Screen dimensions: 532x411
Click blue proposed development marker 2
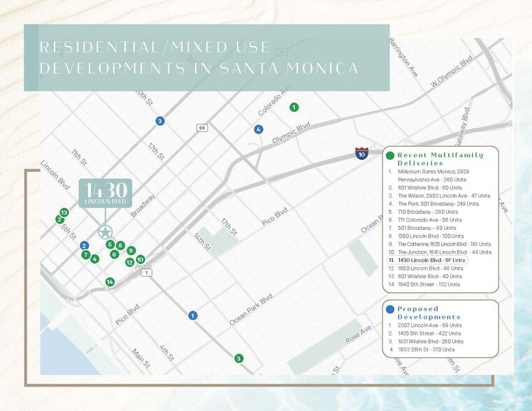[x=85, y=245]
